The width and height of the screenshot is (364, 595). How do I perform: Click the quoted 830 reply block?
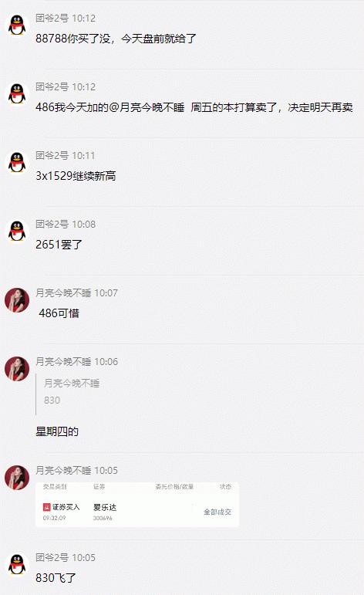click(68, 392)
